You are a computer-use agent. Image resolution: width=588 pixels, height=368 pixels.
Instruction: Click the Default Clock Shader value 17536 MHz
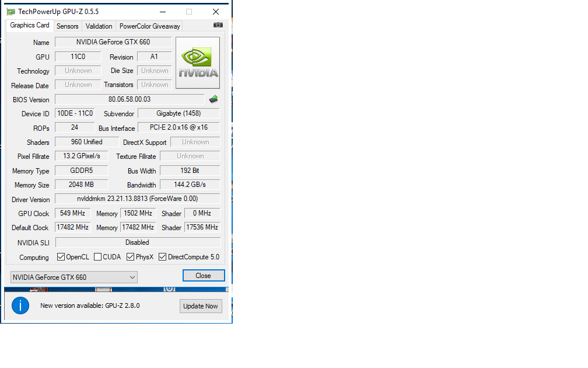[x=202, y=227]
